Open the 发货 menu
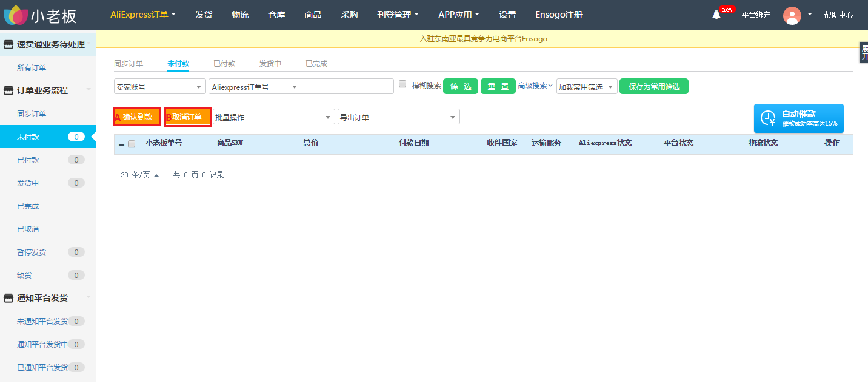868x386 pixels. [204, 15]
